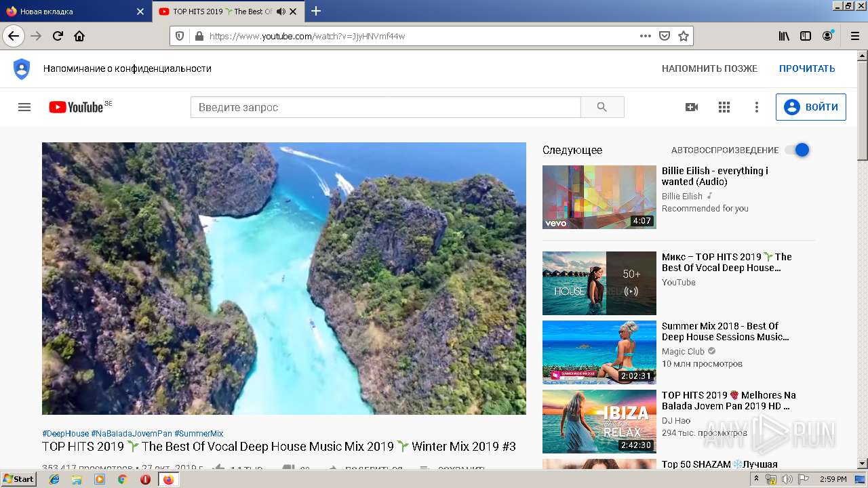Click the taskbar clock 2:59 PM
The height and width of the screenshot is (488, 868).
(x=833, y=479)
